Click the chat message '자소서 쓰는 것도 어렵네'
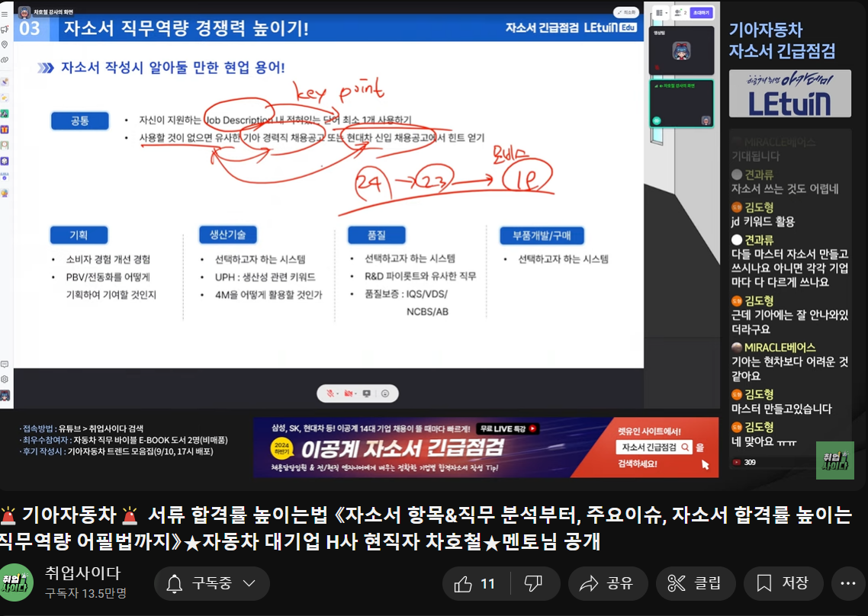 [x=785, y=189]
